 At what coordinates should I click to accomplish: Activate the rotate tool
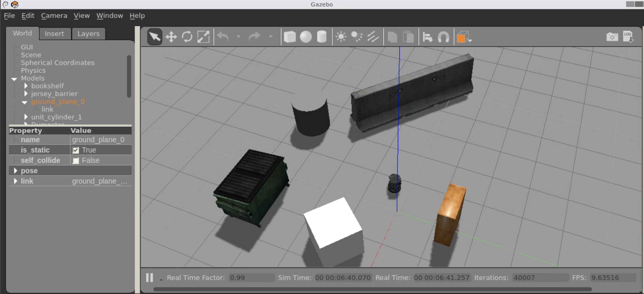point(187,36)
